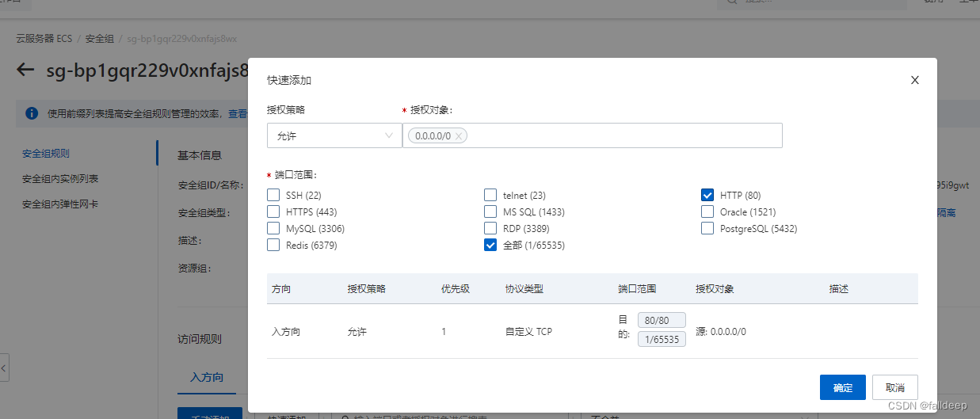Enable the RDP (3389) checkbox
980x419 pixels.
[490, 229]
